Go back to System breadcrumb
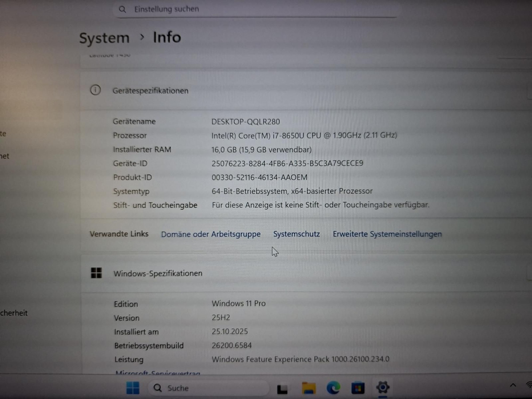 point(104,38)
